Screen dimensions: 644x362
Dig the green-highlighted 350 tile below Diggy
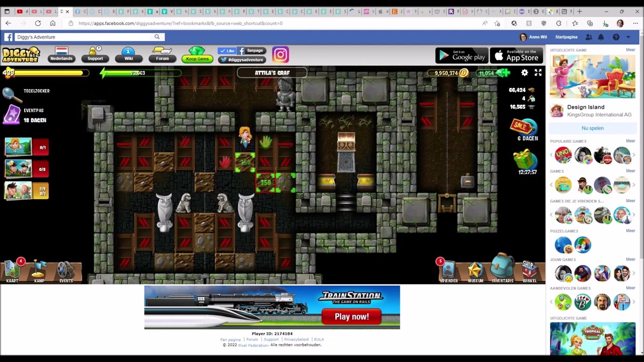pos(245,162)
